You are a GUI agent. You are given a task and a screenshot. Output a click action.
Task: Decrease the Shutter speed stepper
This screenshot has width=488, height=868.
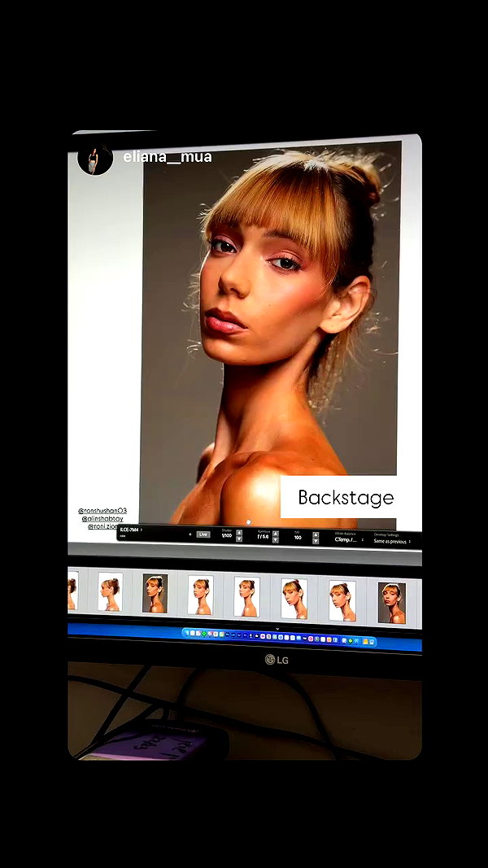(x=239, y=539)
